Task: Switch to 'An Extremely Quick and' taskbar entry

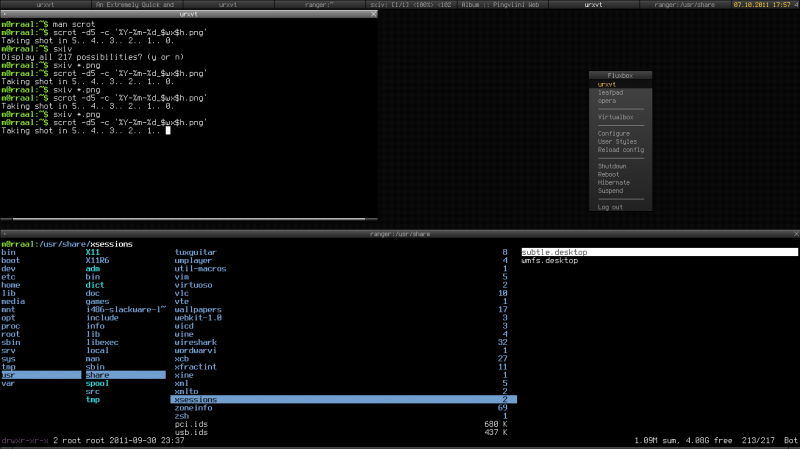Action: (135, 5)
